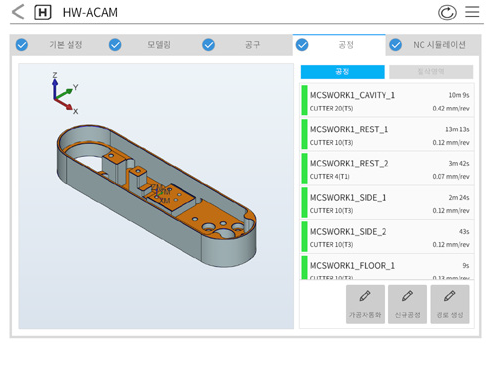The image size is (495, 365).
Task: Click the NC 시뮬레이션 step checkmark
Action: coord(395,45)
